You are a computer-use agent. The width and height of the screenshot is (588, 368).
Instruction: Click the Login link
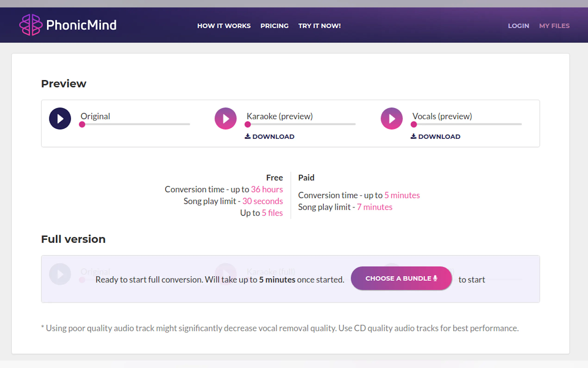pyautogui.click(x=518, y=26)
